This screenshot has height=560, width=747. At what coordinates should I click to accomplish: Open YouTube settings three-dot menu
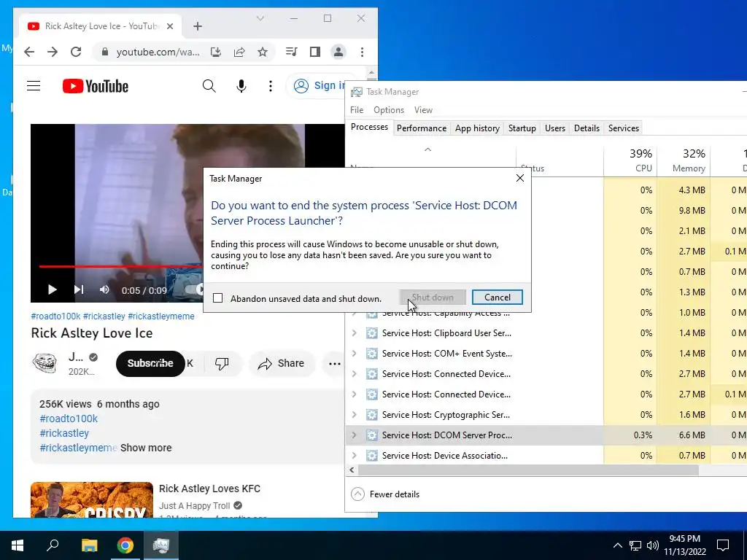pyautogui.click(x=271, y=86)
